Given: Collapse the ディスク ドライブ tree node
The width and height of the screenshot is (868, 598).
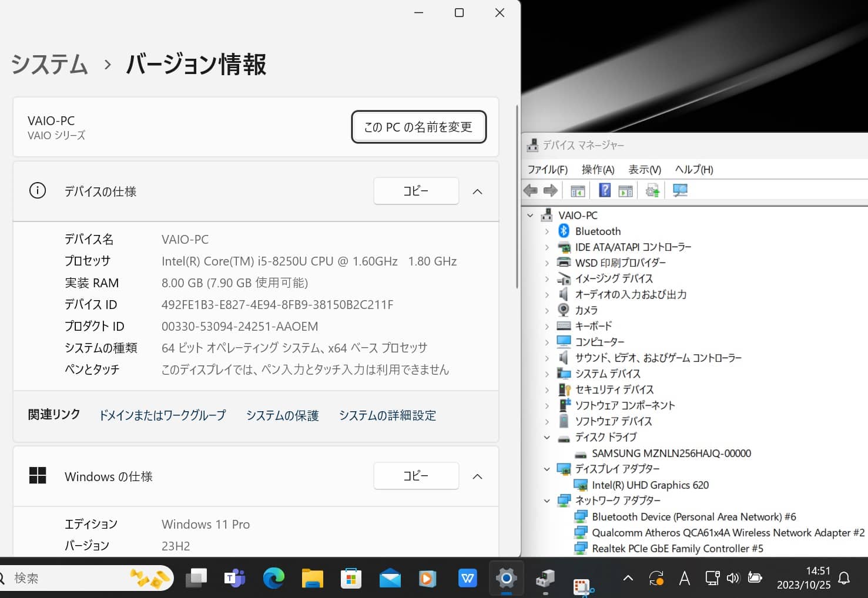Looking at the screenshot, I should coord(547,438).
